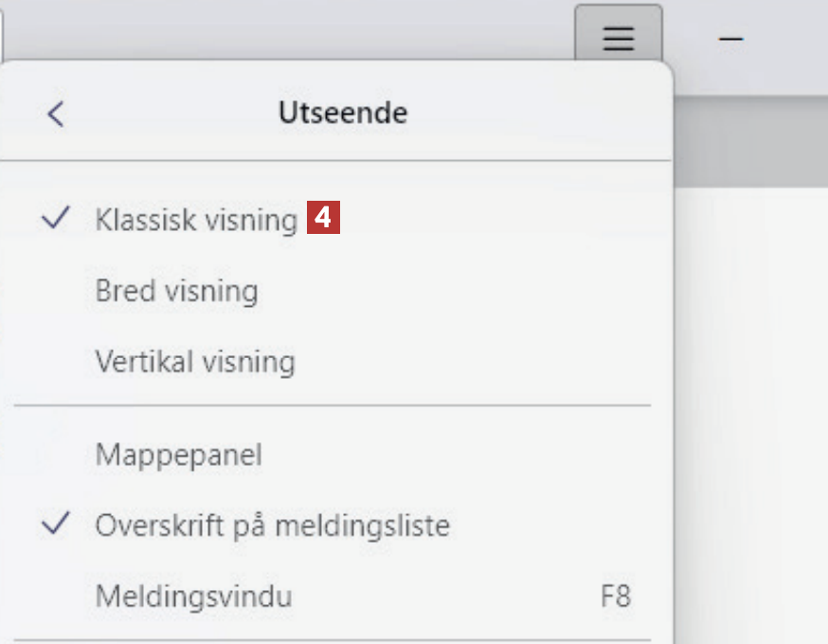This screenshot has width=828, height=644.
Task: Click the checkmark beside Klassisk visning
Action: 57,219
